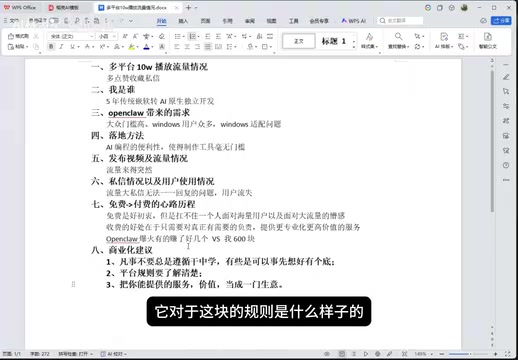
Task: Expand the styles gallery arrows
Action: (x=354, y=41)
